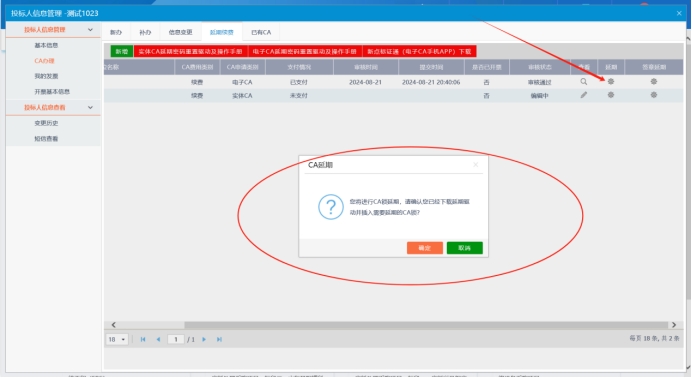Collapse the 投标人信息查看 sidebar section
Screen dimensions: 692x378
coord(90,107)
